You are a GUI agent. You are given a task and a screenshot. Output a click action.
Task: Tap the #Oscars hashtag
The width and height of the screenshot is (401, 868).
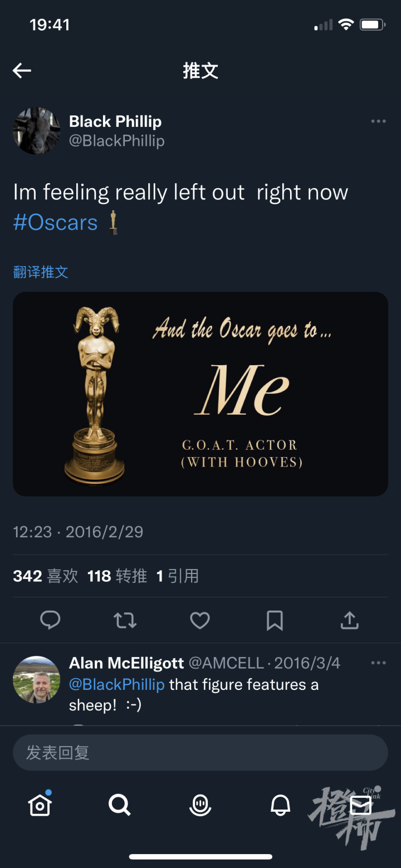click(x=56, y=223)
